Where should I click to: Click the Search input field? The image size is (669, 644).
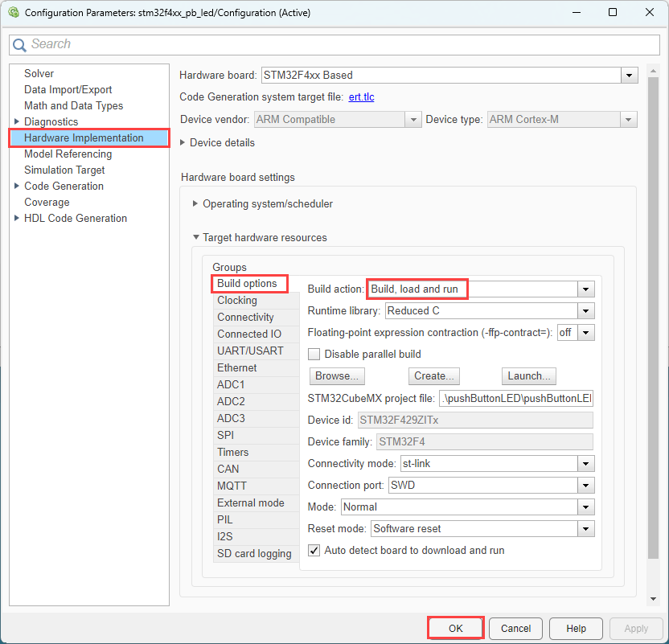[334, 45]
